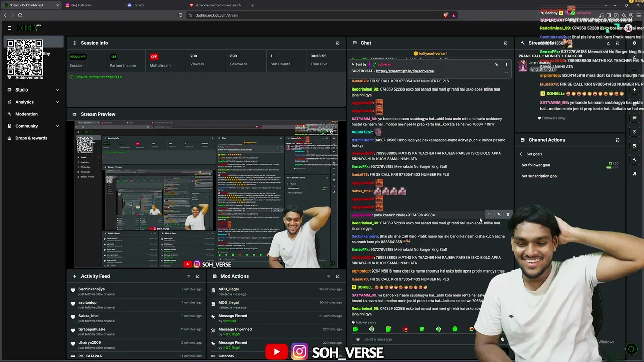The width and height of the screenshot is (644, 362).
Task: Filter the Activity Feed list
Action: (x=189, y=276)
